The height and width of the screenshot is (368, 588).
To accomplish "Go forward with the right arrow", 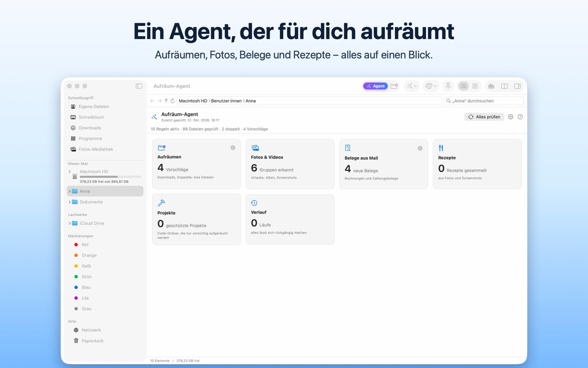I will point(159,101).
